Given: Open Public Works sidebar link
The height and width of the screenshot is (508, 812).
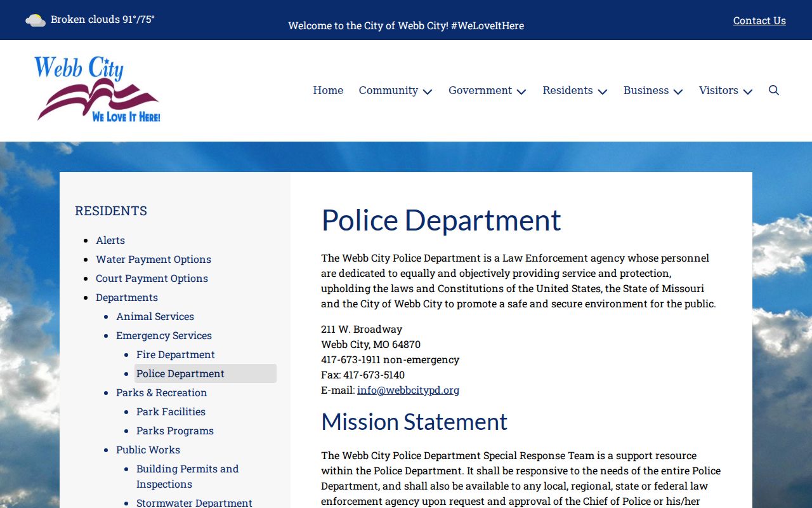Looking at the screenshot, I should (148, 450).
